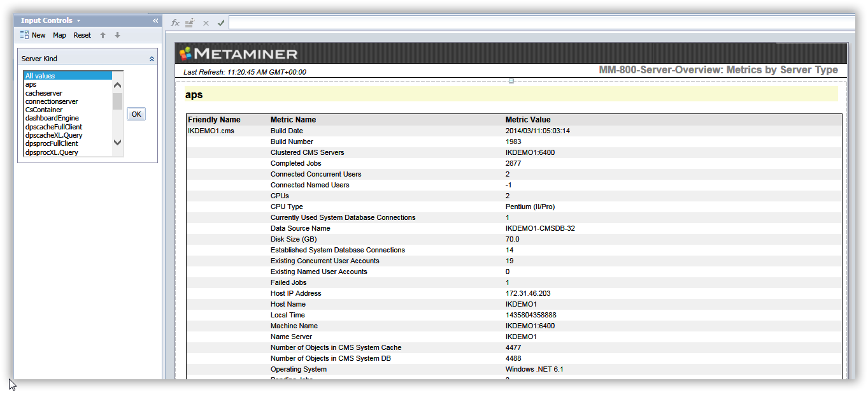This screenshot has height=399, width=868.
Task: Click the aps section heading
Action: (194, 94)
